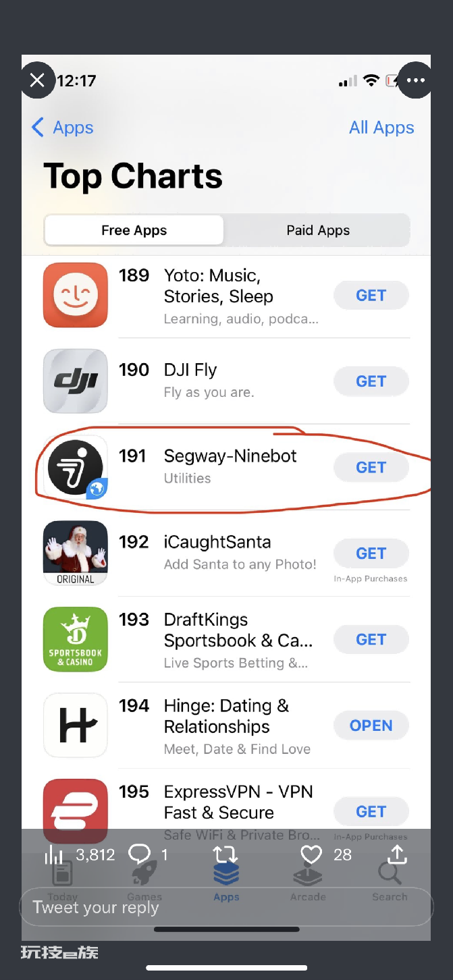
Task: Open the Hinge app icon
Action: point(76,725)
